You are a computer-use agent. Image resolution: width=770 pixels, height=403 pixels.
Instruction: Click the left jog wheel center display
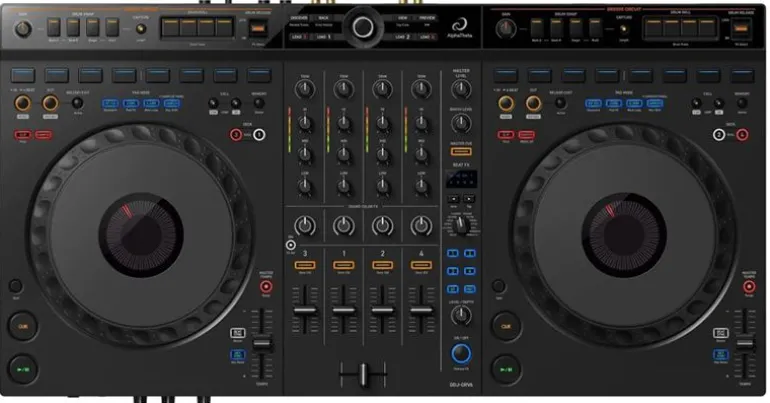coord(140,233)
